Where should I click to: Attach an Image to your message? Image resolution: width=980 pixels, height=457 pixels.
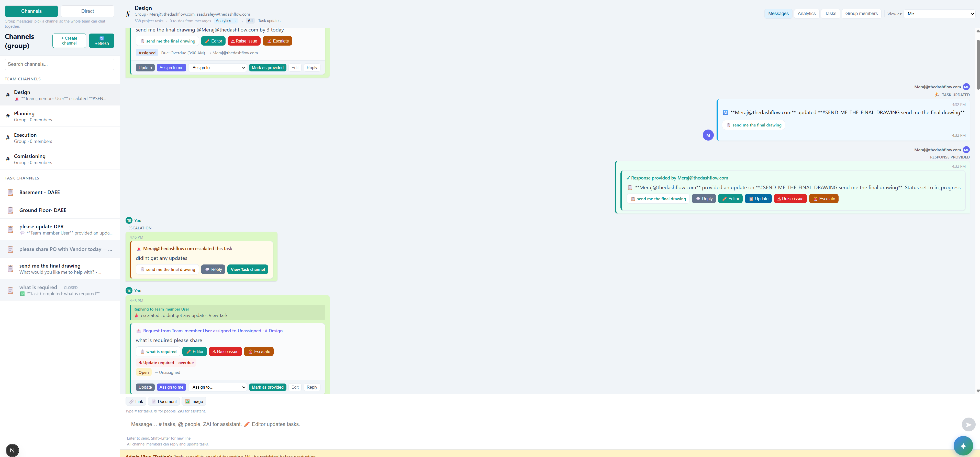[x=194, y=401]
